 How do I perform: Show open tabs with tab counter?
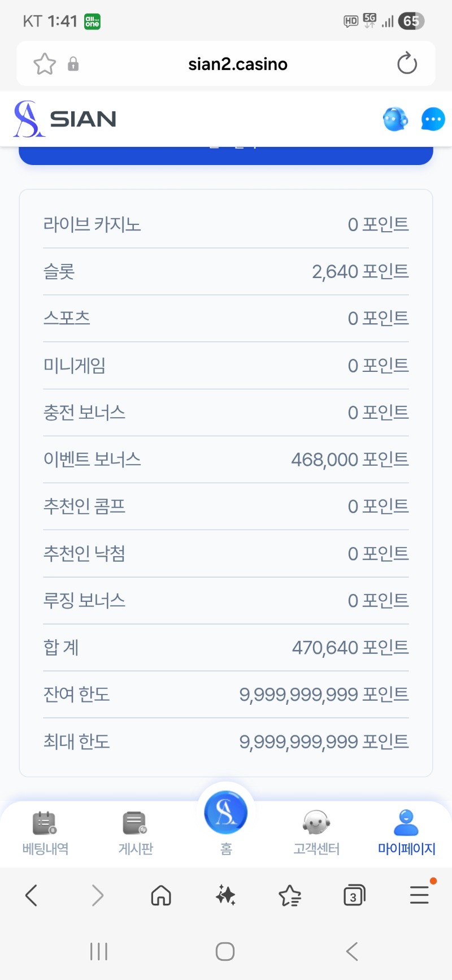tap(354, 895)
